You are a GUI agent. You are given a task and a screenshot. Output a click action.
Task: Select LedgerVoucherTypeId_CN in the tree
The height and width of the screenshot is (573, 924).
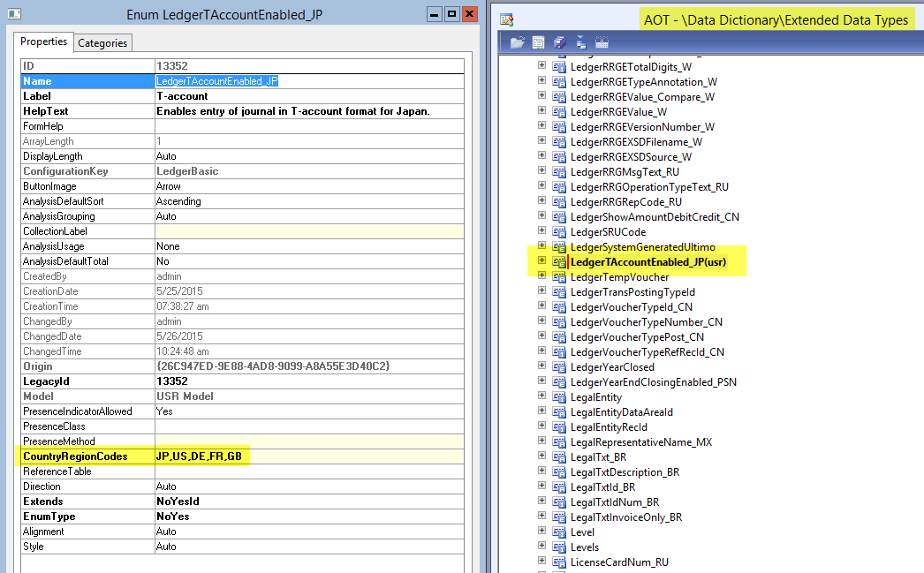(631, 307)
